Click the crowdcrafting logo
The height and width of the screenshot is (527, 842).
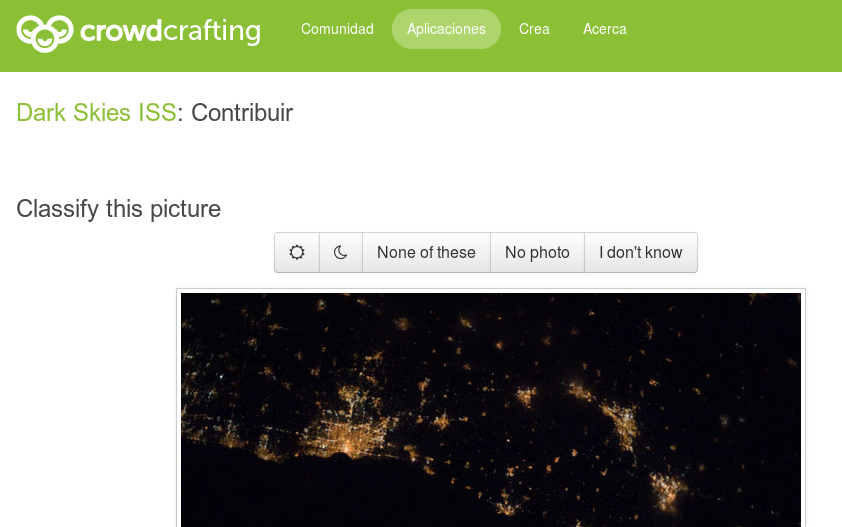tap(139, 32)
